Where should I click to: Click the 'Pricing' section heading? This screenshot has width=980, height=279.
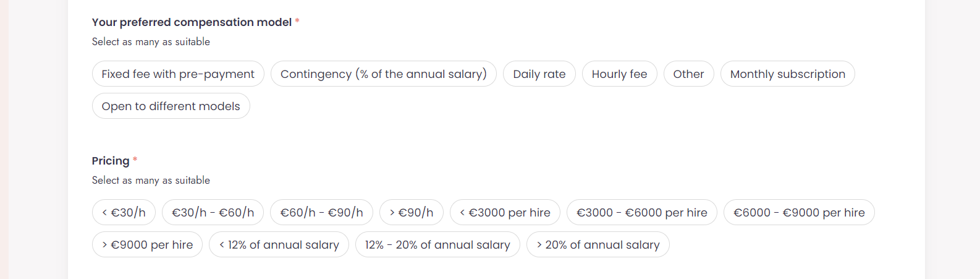click(x=111, y=161)
